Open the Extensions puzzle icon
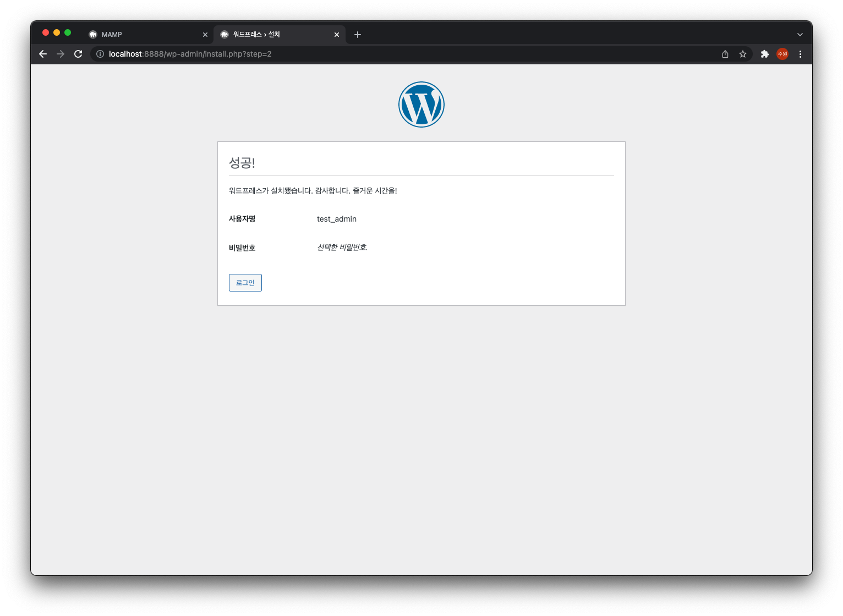The height and width of the screenshot is (616, 843). tap(765, 54)
